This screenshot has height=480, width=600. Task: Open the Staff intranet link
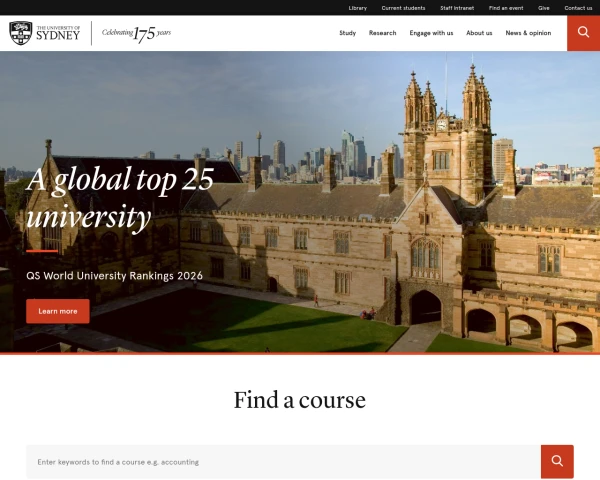point(457,8)
